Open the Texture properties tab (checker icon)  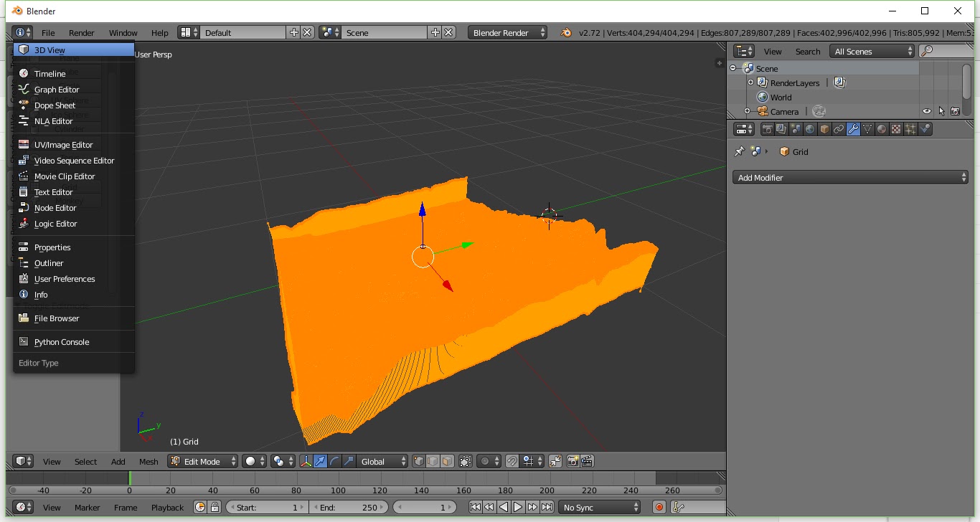click(x=896, y=129)
